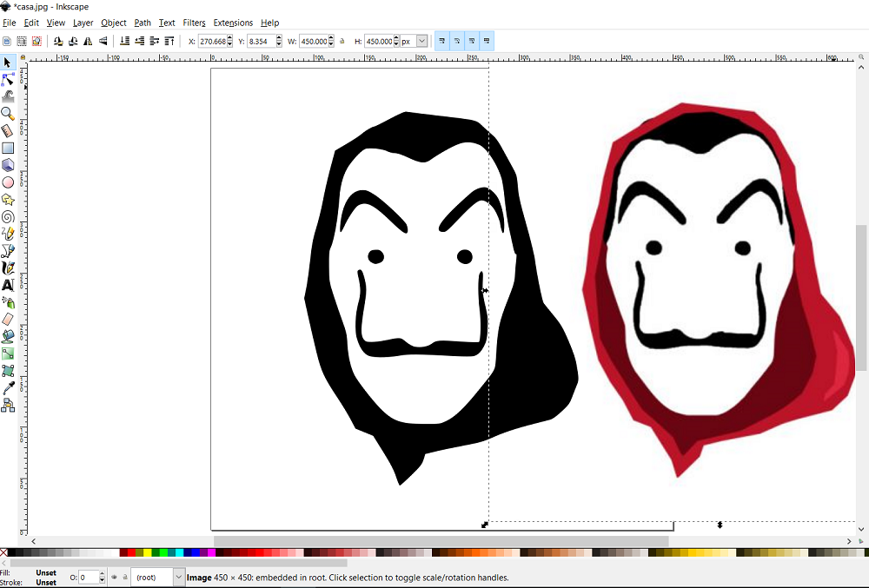Select the Connector diagram tool

(x=8, y=406)
